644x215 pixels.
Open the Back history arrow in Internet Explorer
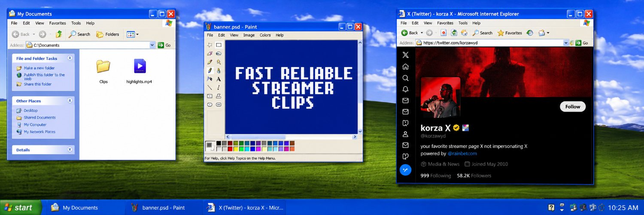[x=422, y=33]
